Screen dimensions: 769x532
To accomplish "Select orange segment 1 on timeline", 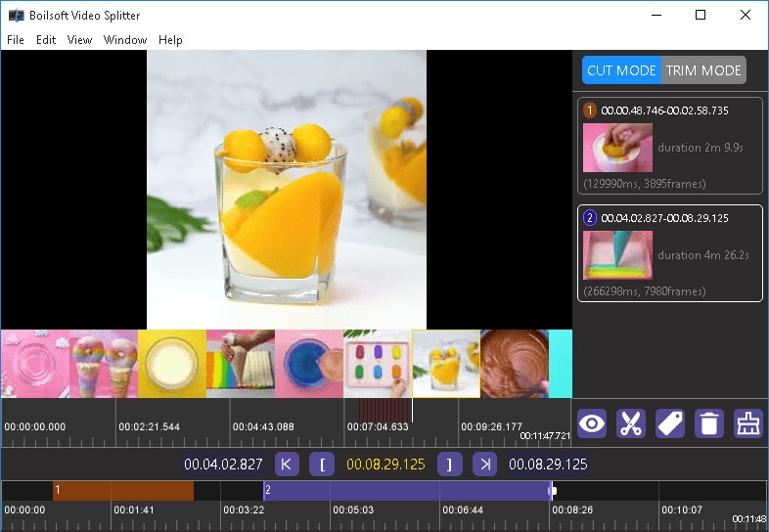I will pos(123,490).
